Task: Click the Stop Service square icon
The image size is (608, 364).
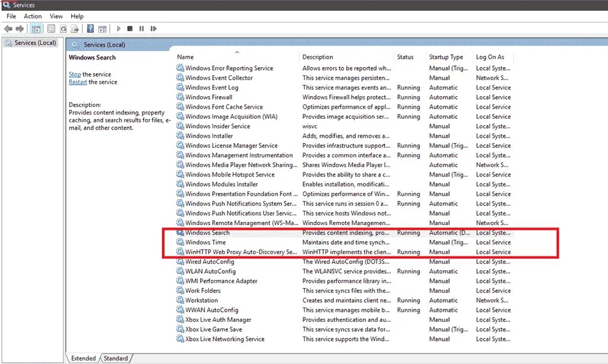Action: pyautogui.click(x=129, y=29)
